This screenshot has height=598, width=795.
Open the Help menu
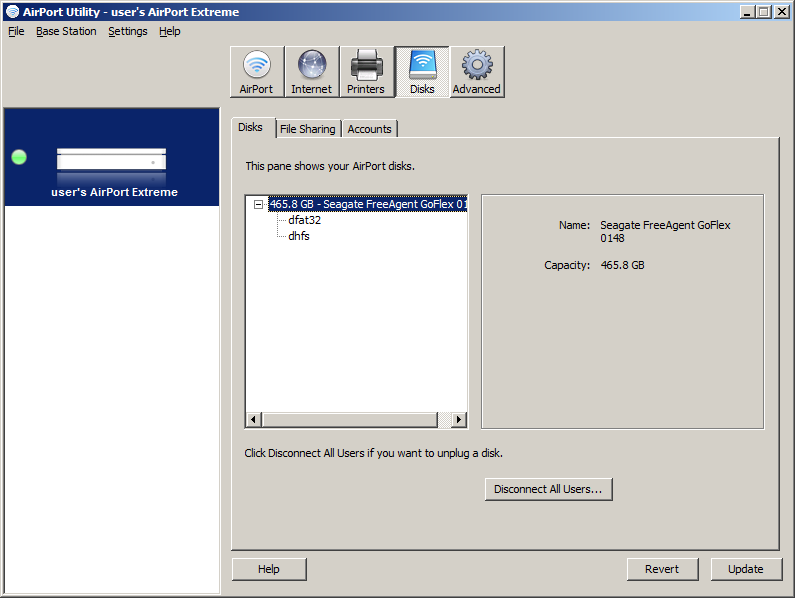[x=169, y=31]
